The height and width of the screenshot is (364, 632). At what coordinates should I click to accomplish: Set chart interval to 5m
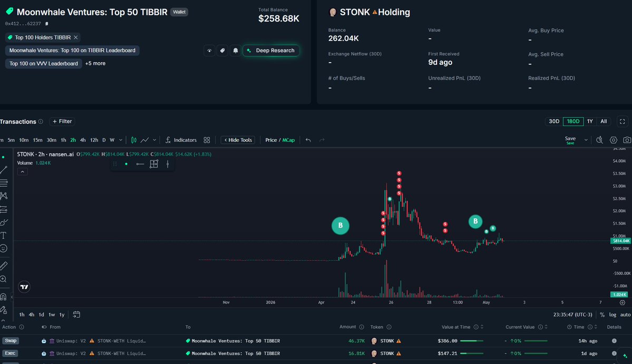11,140
